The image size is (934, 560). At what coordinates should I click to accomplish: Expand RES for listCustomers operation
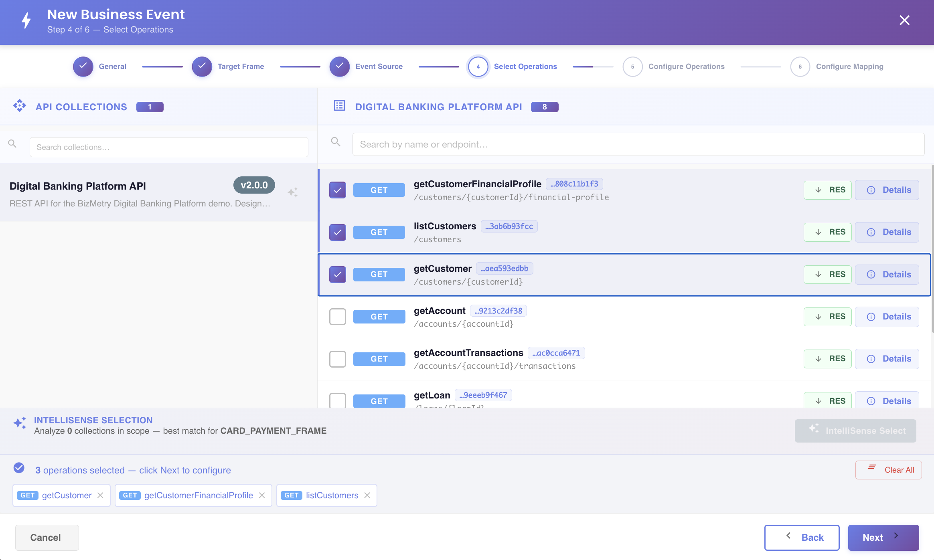(x=827, y=232)
